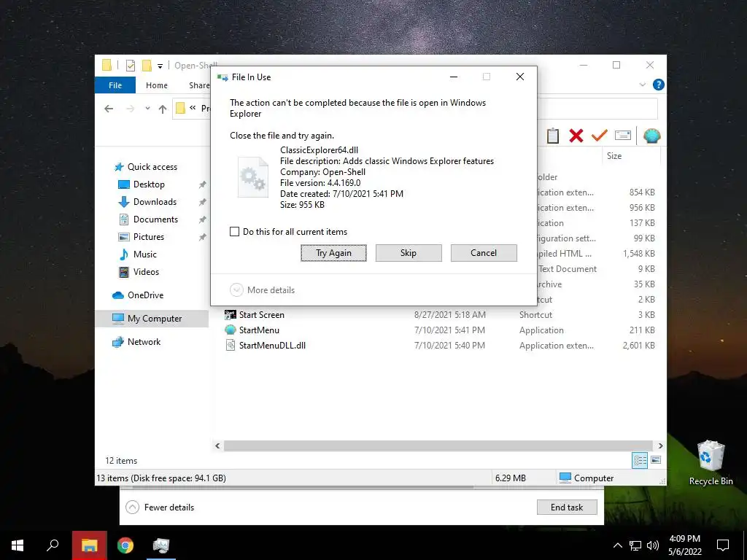The width and height of the screenshot is (747, 560).
Task: Go up one folder level arrow
Action: [x=163, y=109]
